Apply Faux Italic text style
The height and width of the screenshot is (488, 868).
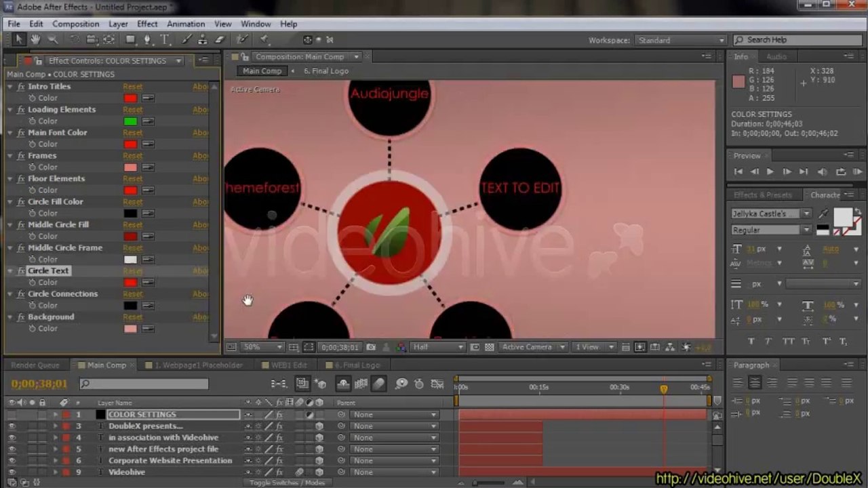pyautogui.click(x=769, y=341)
